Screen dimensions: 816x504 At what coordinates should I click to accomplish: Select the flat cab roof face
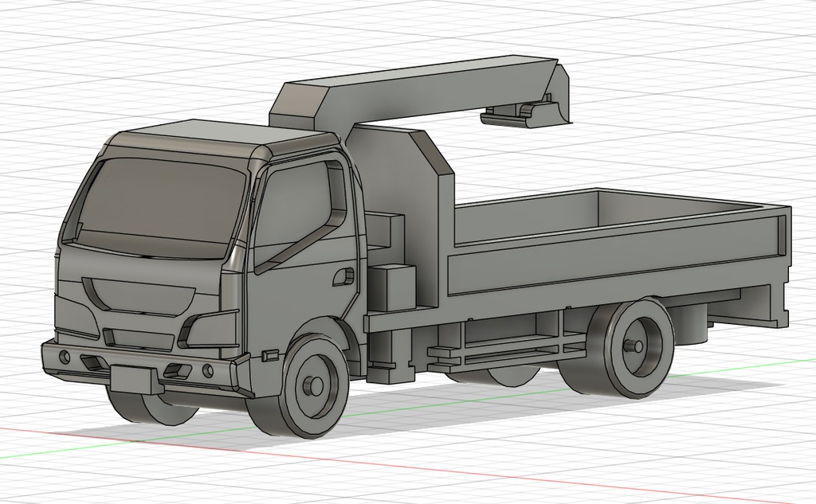click(x=224, y=133)
